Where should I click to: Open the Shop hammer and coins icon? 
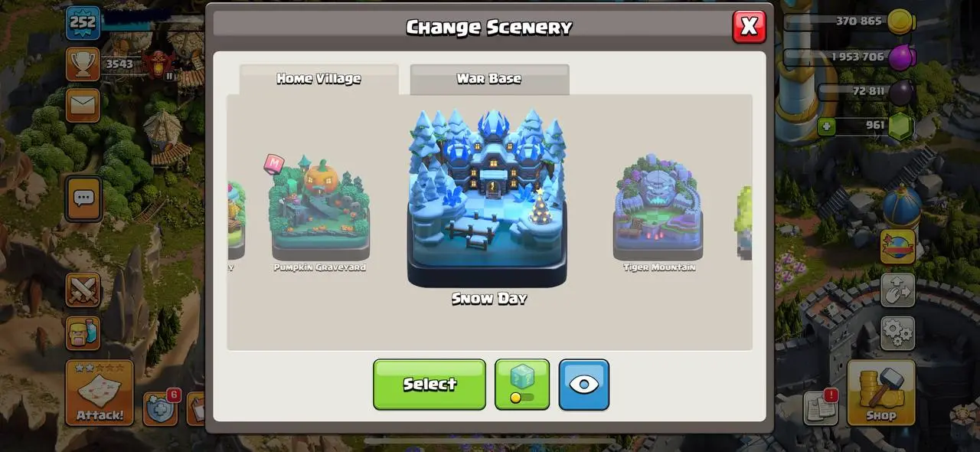(881, 392)
